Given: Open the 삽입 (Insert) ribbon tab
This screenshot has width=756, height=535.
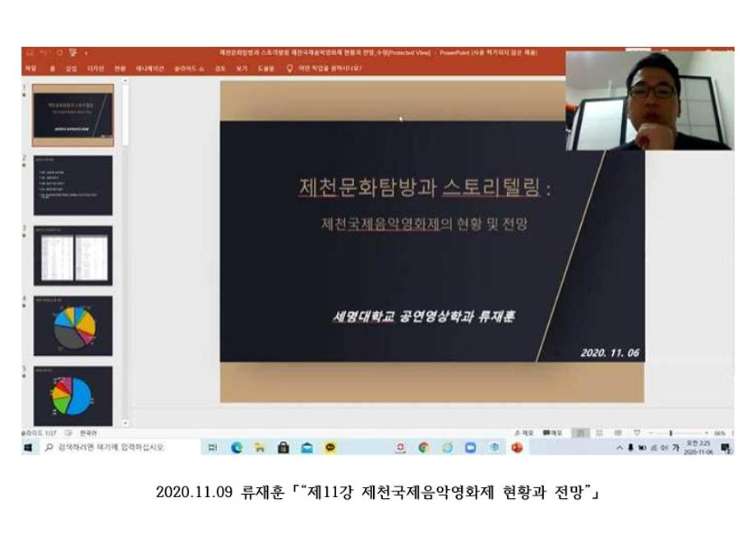Looking at the screenshot, I should click(x=71, y=68).
